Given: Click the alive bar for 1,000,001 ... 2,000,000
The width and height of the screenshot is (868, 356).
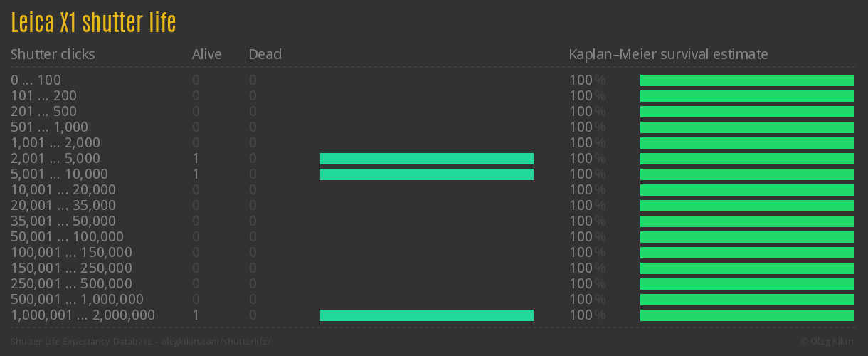Looking at the screenshot, I should [x=427, y=315].
